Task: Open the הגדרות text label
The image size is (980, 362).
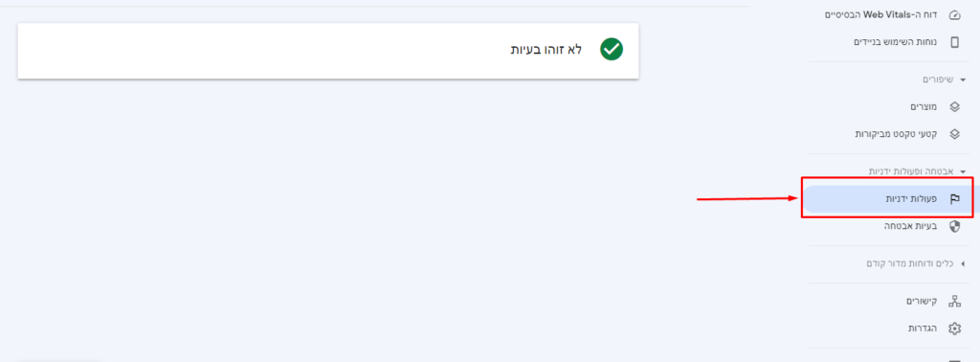Action: pyautogui.click(x=924, y=328)
